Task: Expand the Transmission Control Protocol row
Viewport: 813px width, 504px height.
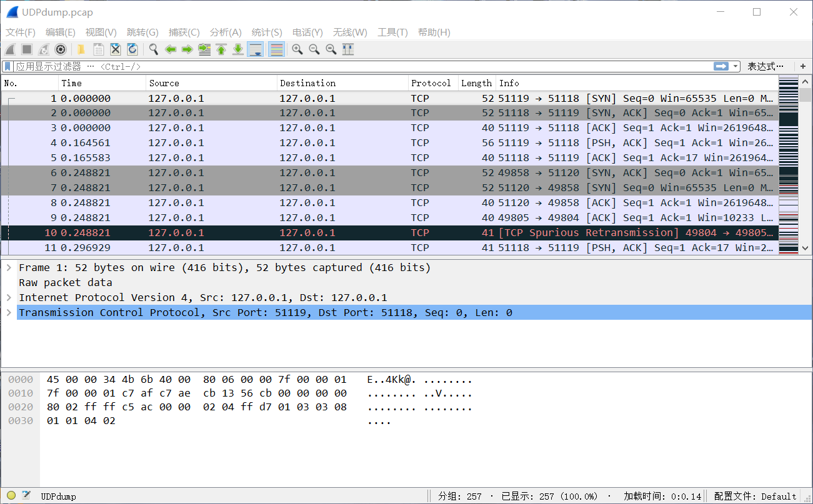Action: [x=9, y=312]
